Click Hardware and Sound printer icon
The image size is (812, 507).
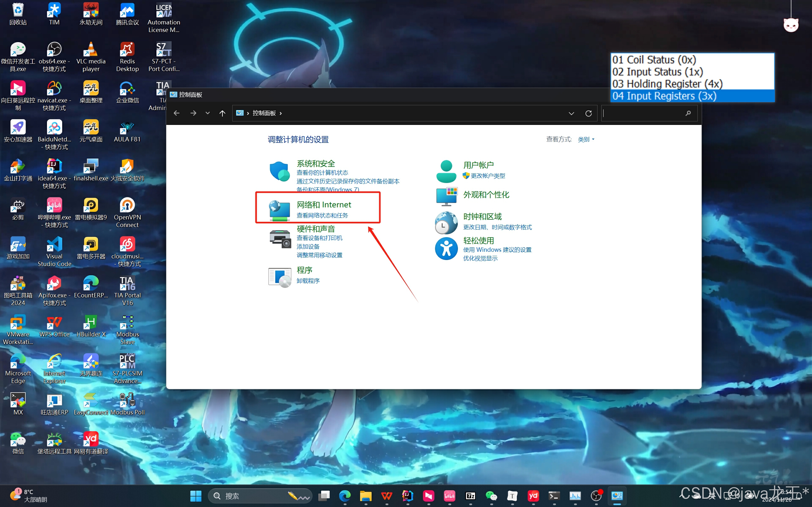tap(280, 239)
